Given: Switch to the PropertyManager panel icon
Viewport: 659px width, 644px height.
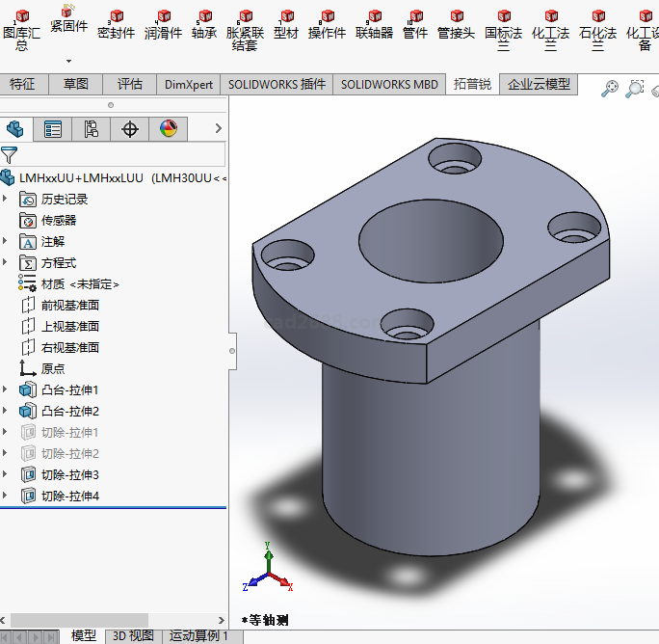Looking at the screenshot, I should click(53, 129).
